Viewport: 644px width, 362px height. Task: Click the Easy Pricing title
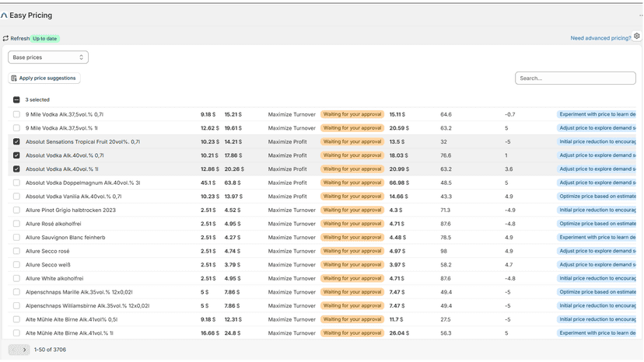click(31, 16)
